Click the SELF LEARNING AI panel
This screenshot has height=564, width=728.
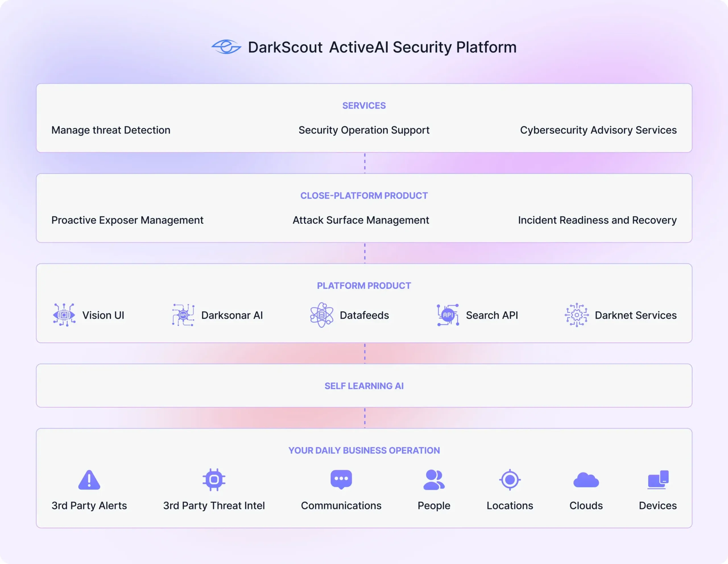(364, 386)
